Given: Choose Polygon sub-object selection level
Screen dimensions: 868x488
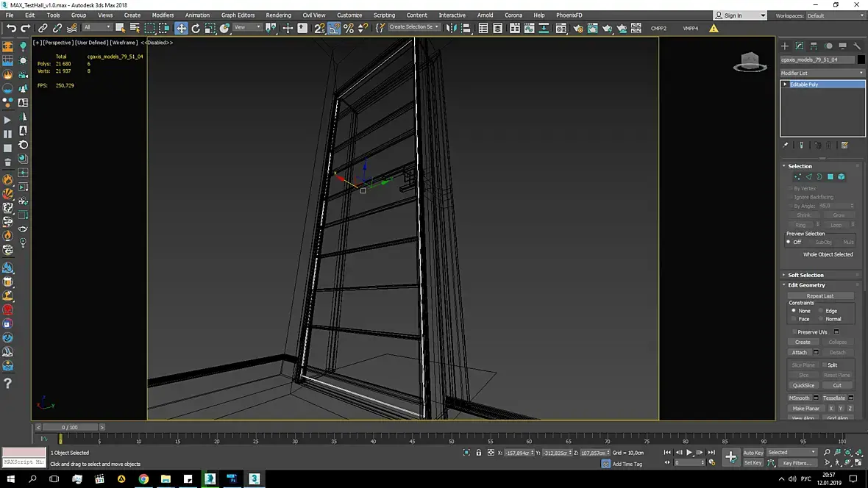Looking at the screenshot, I should (830, 177).
